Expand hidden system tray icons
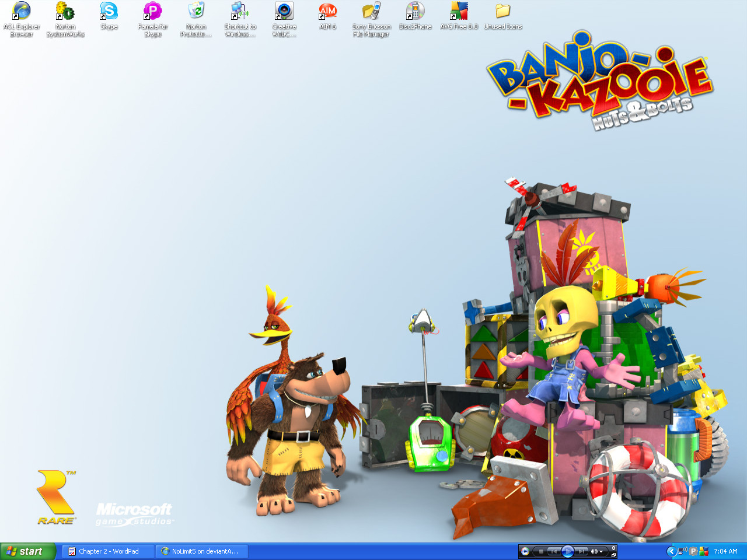Screen dimensions: 747x560 pos(672,551)
